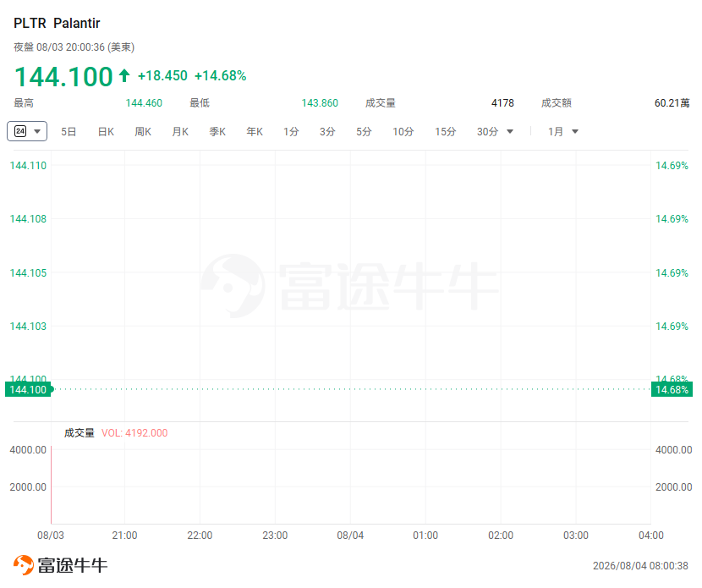Choose the 季K chart period
702x588 pixels.
217,132
